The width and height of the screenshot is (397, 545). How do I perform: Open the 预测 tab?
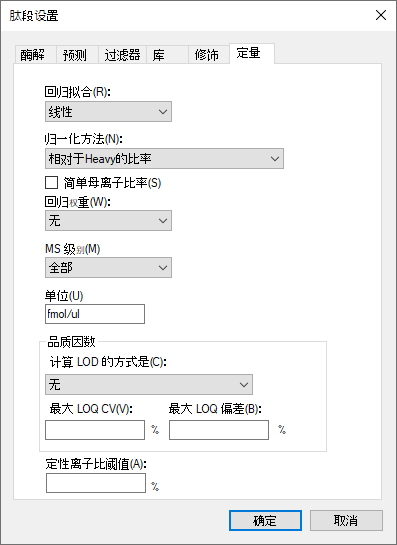77,55
